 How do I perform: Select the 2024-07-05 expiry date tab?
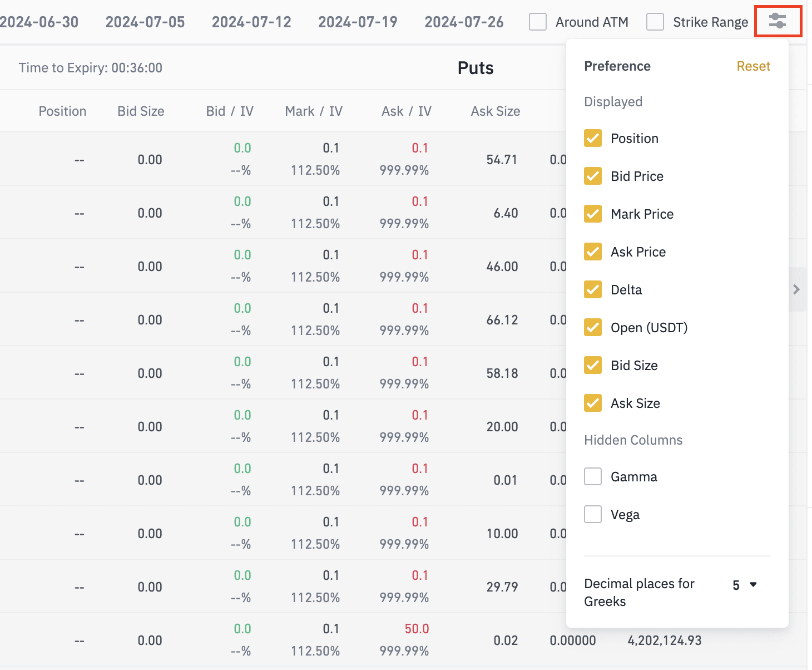[145, 22]
